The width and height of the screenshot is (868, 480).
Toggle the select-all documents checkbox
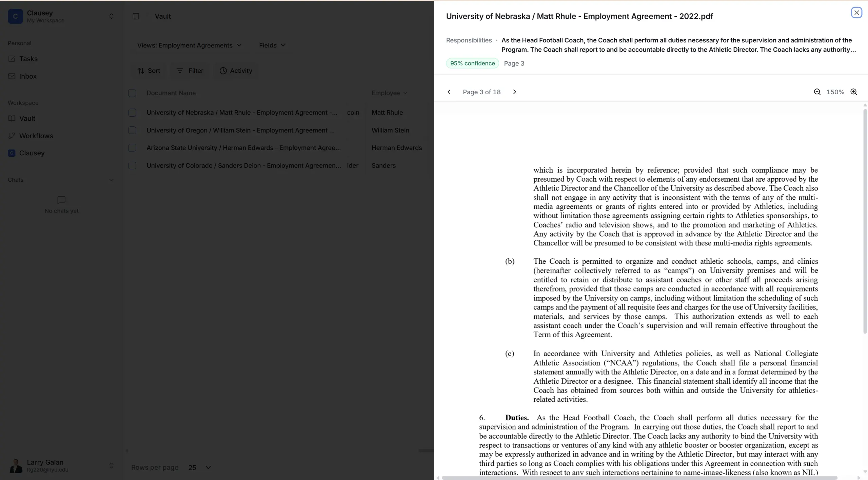(x=132, y=93)
